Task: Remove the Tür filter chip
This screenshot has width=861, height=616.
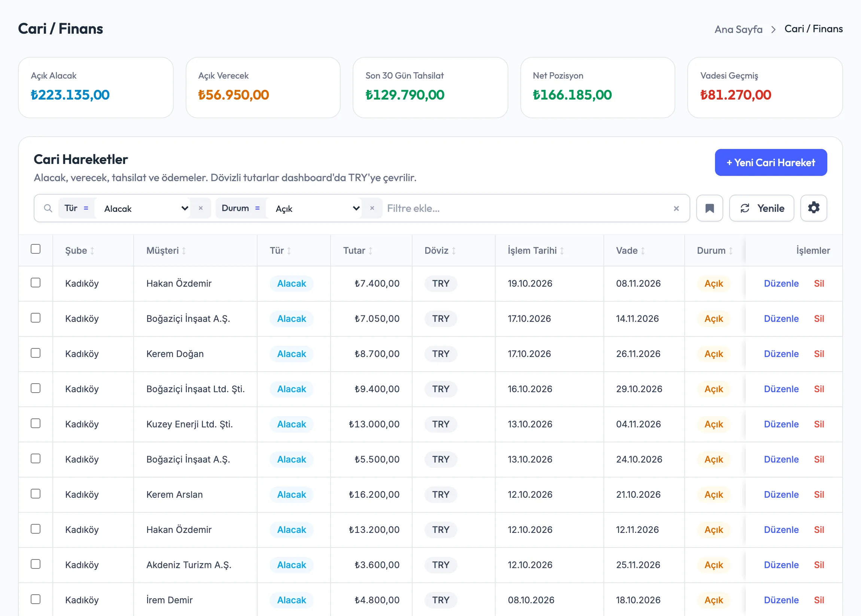Action: (x=201, y=208)
